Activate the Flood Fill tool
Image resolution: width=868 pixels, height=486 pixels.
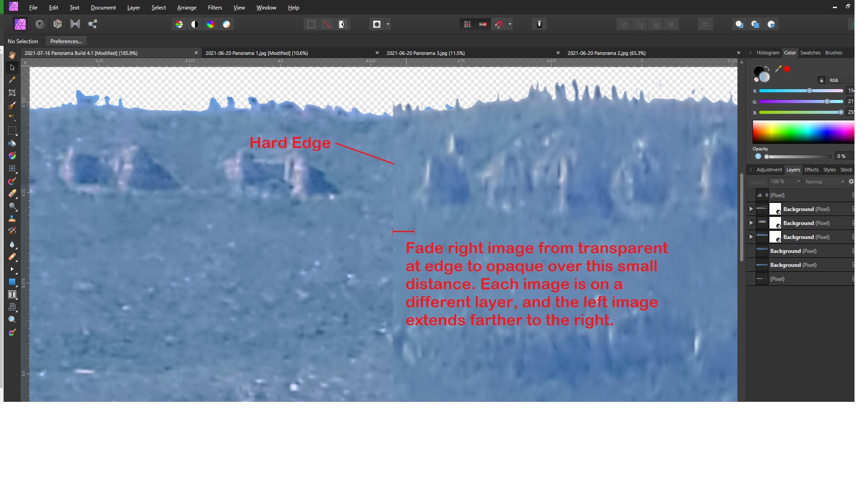coord(12,143)
